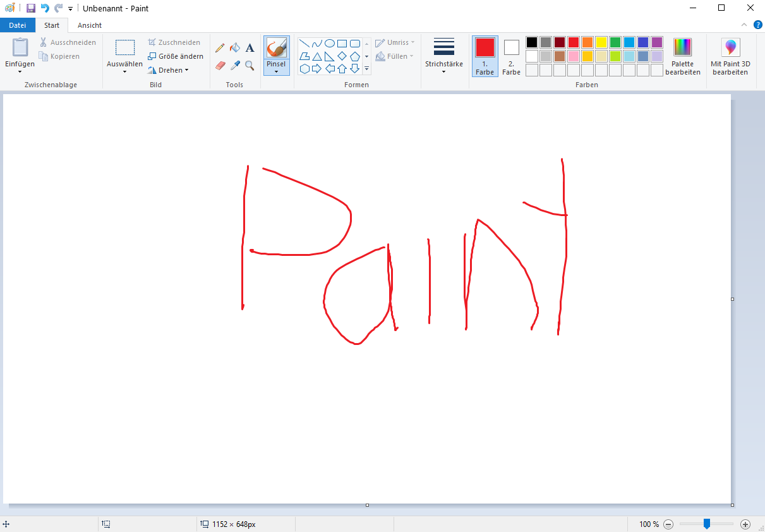
Task: Open the Datei menu
Action: point(18,25)
